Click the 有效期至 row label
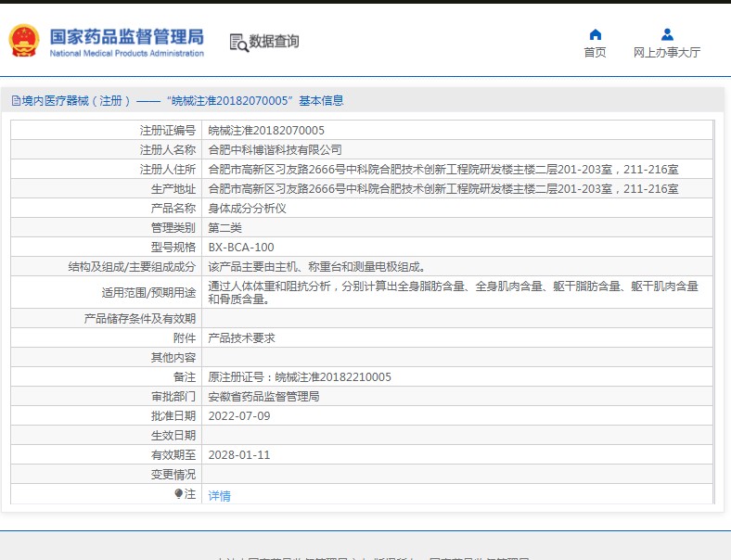The width and height of the screenshot is (731, 560). 173,455
